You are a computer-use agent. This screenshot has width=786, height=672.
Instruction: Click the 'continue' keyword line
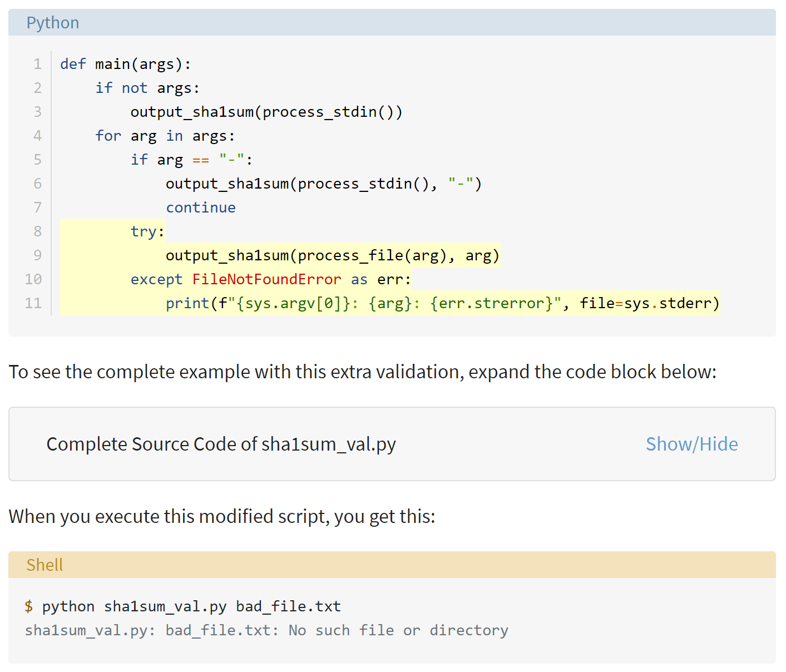pos(201,207)
